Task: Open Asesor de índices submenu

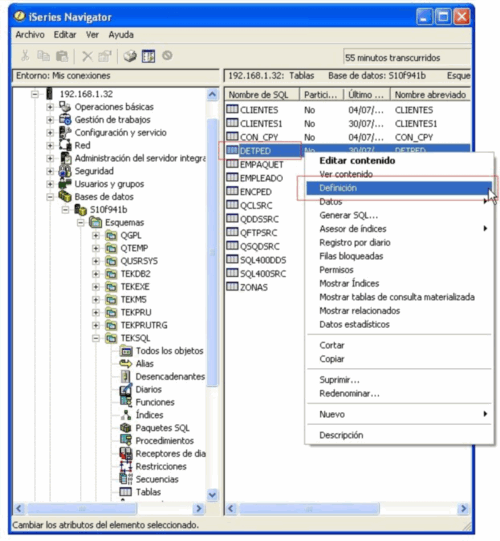Action: [399, 229]
